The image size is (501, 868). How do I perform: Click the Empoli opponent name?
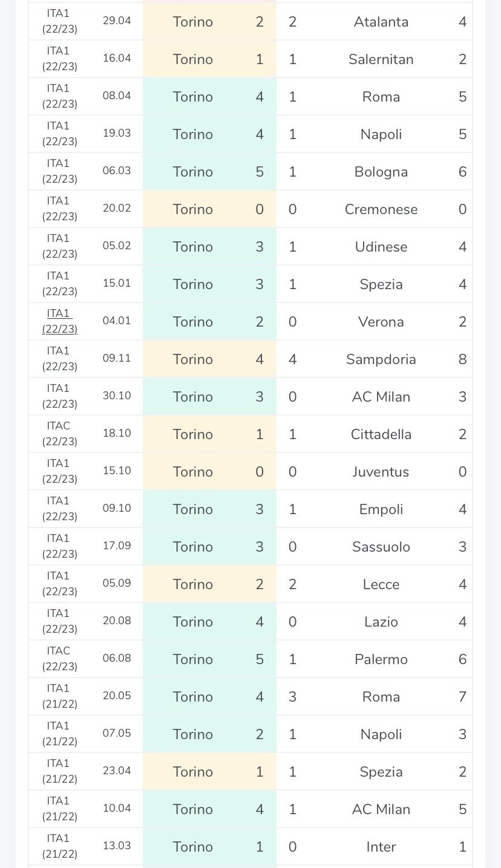pos(381,509)
